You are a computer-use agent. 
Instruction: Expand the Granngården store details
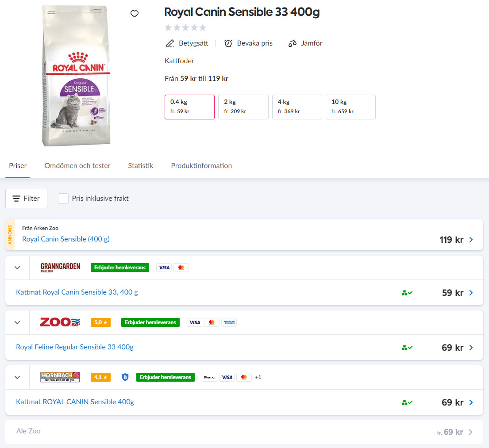pyautogui.click(x=17, y=268)
